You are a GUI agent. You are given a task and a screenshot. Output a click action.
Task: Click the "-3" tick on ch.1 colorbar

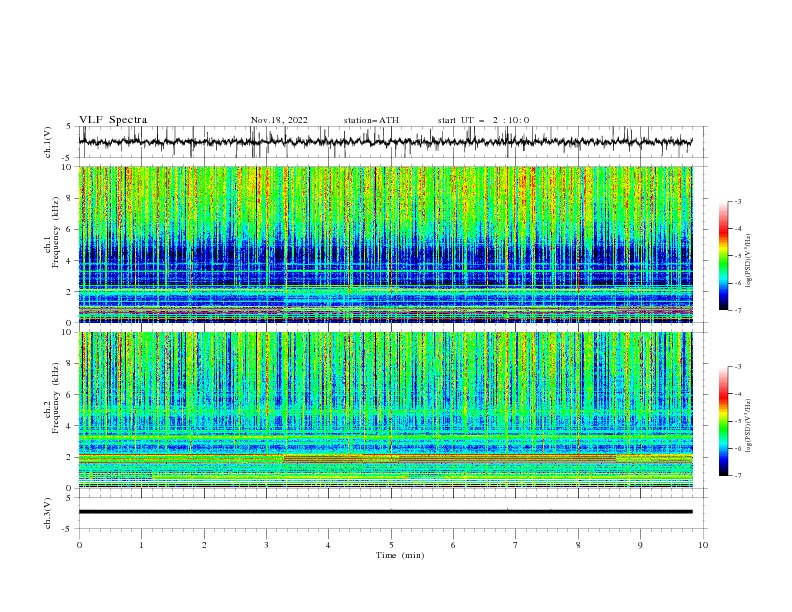click(737, 201)
